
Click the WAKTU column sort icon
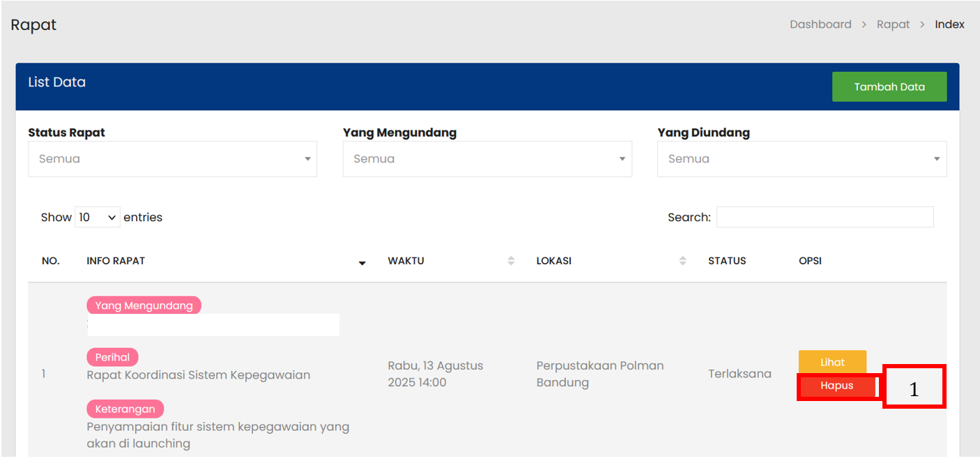pos(511,261)
